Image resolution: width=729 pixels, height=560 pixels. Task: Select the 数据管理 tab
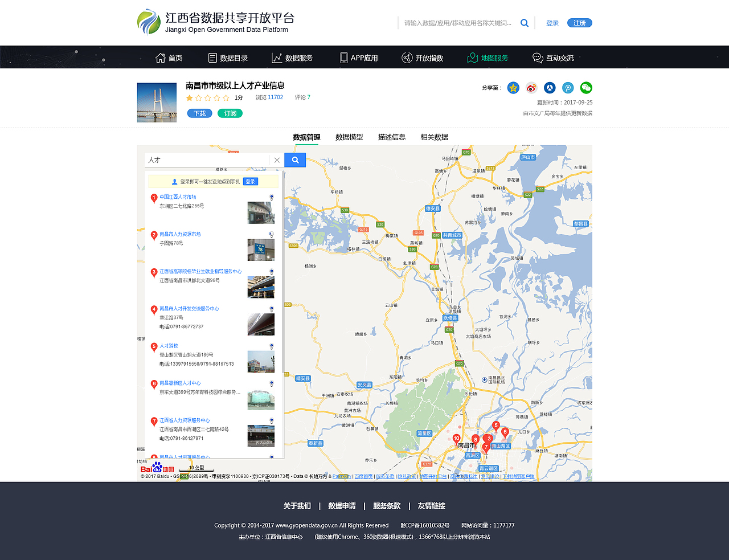coord(306,137)
